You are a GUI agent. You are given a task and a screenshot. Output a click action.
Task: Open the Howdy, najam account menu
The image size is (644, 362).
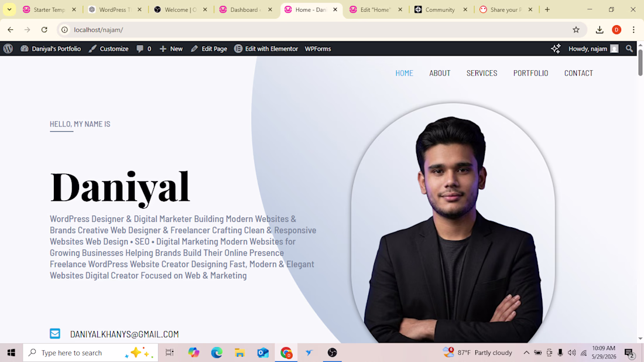point(593,49)
